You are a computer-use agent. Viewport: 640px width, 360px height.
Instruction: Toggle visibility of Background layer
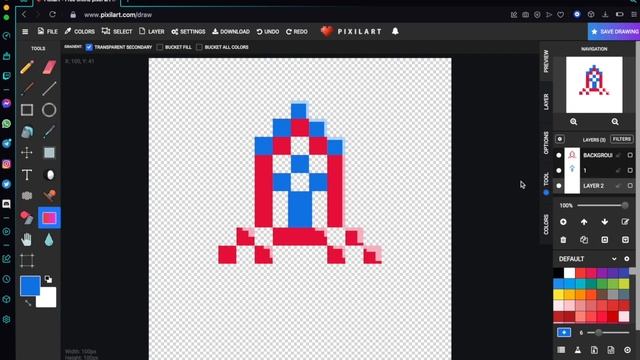click(559, 155)
